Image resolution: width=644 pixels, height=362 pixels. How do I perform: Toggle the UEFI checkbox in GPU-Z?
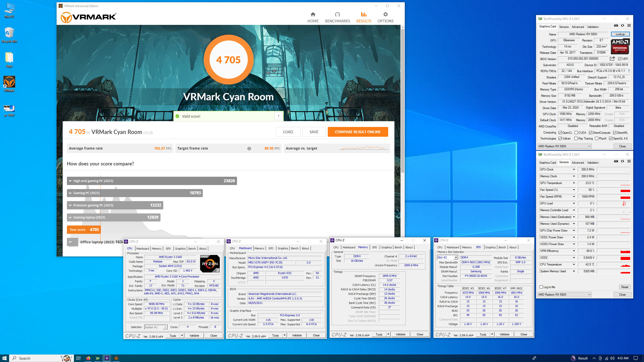pyautogui.click(x=620, y=59)
